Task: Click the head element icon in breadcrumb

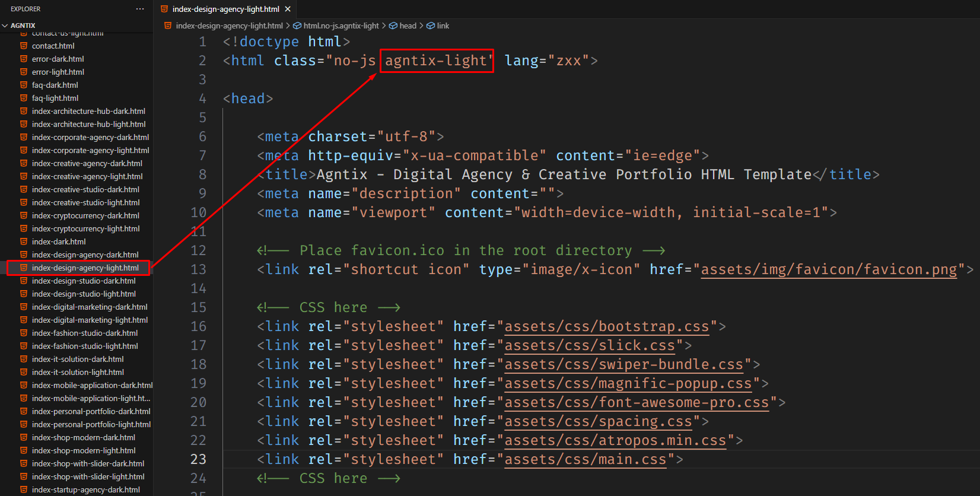Action: coord(393,26)
